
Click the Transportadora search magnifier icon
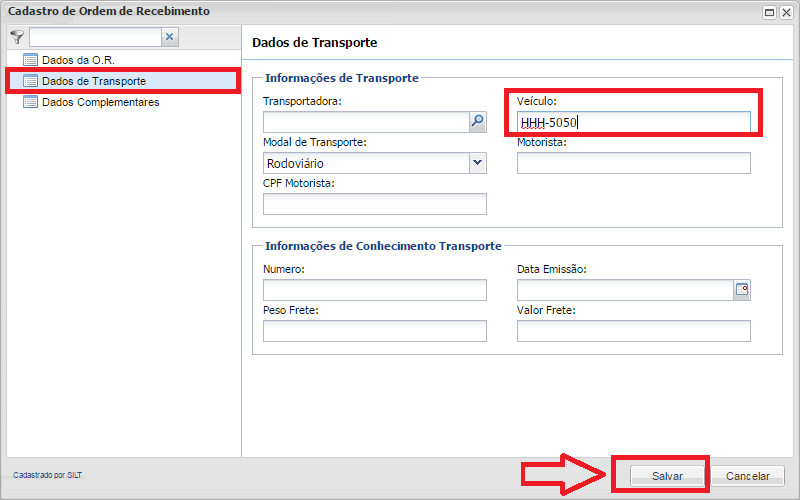[477, 122]
